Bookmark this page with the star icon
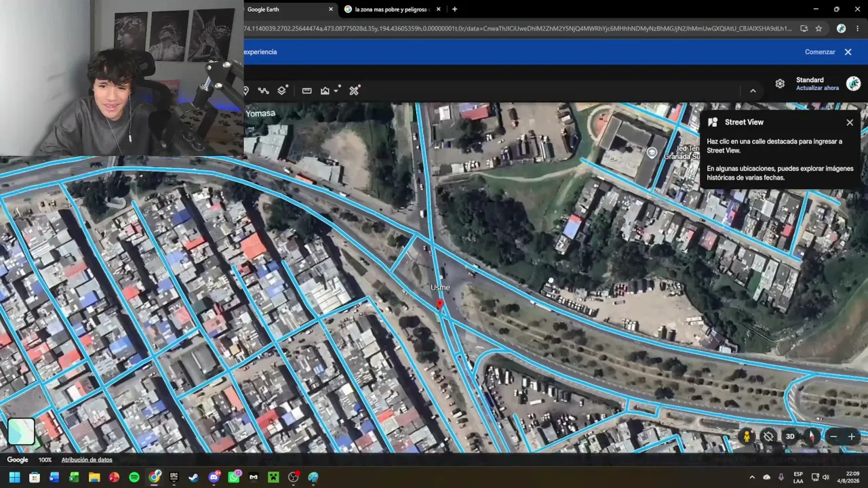Image resolution: width=868 pixels, height=488 pixels. 818,28
